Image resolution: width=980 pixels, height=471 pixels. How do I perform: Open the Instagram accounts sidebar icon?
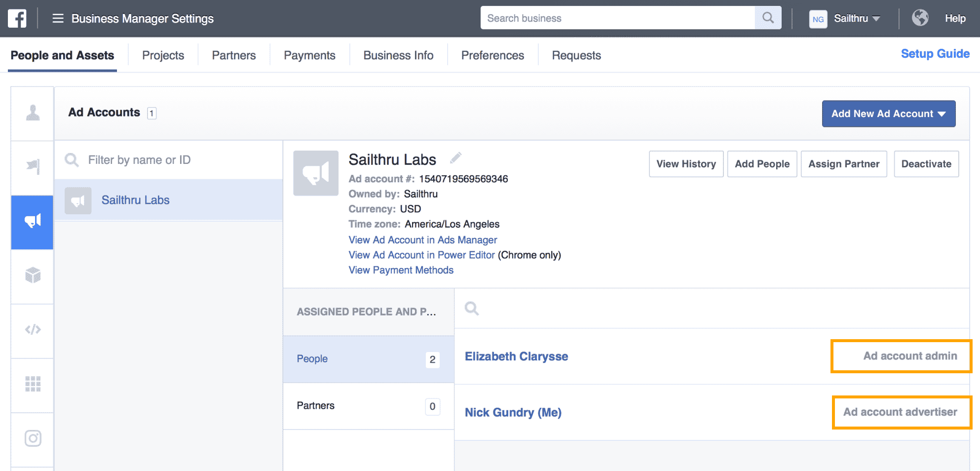[33, 438]
